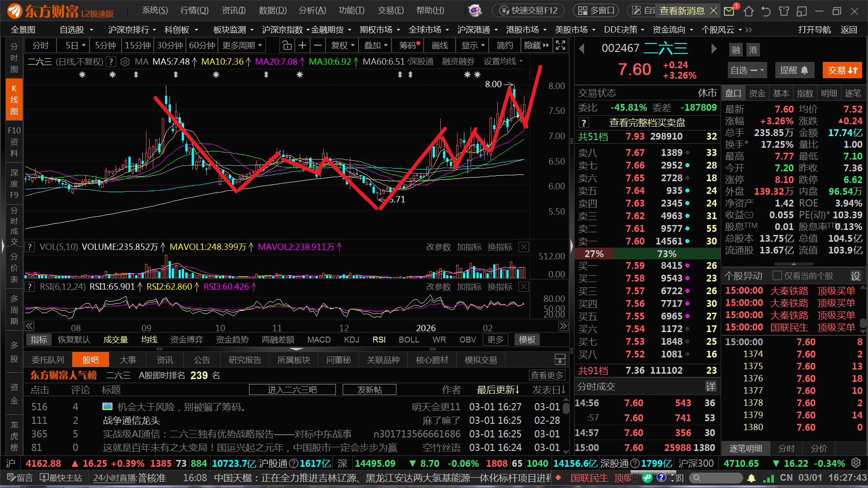Close the VOL indicator panel
This screenshot has height=488, width=868.
point(524,247)
